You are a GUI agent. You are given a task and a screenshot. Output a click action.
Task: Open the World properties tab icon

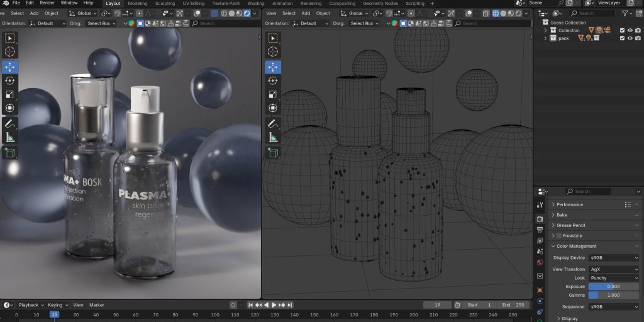540,262
